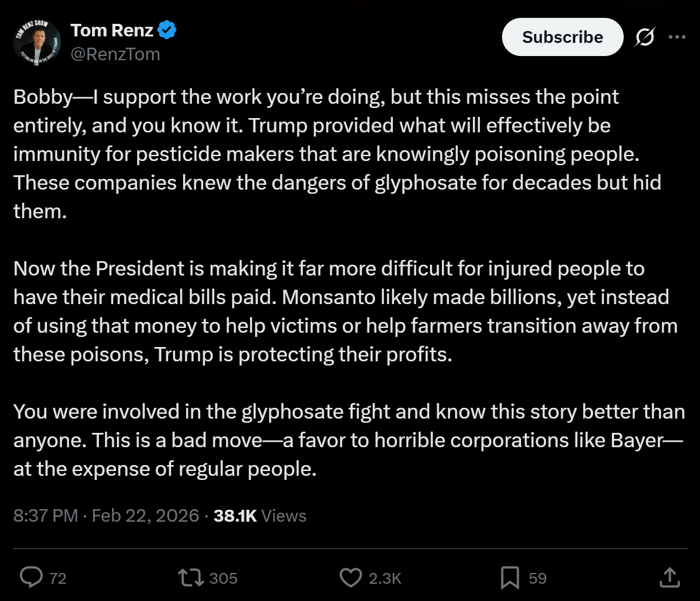Open Tom Renz profile picture
Screen dimensions: 700x601
36,42
